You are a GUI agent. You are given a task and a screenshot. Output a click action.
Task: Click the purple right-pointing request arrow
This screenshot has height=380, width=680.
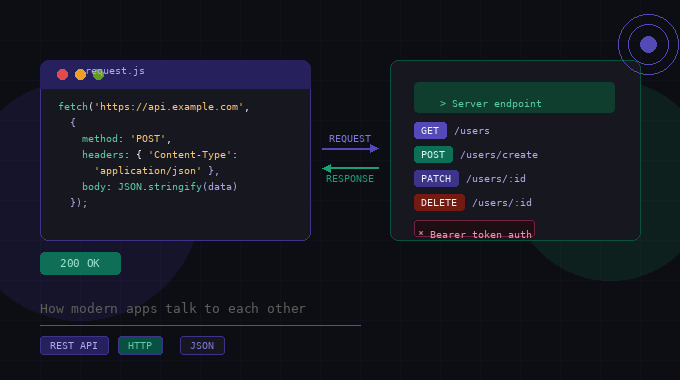[350, 149]
